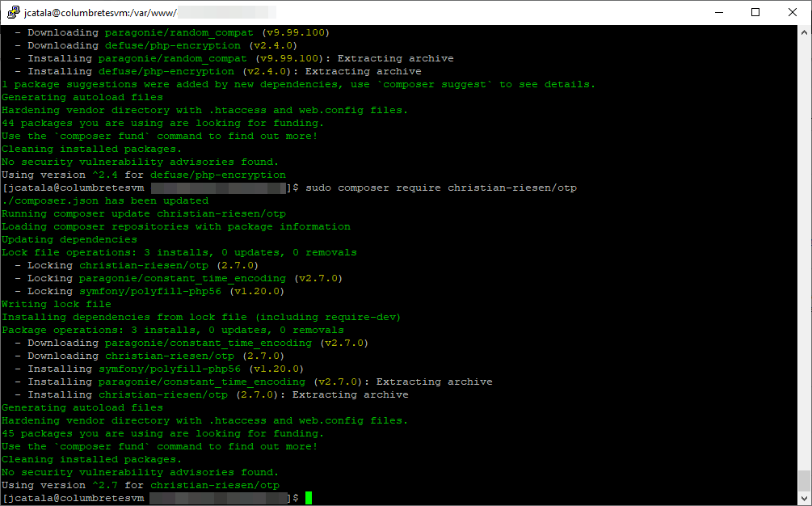This screenshot has width=812, height=506.
Task: Click 'Running composer update christian-riesen/otp' line
Action: [144, 214]
